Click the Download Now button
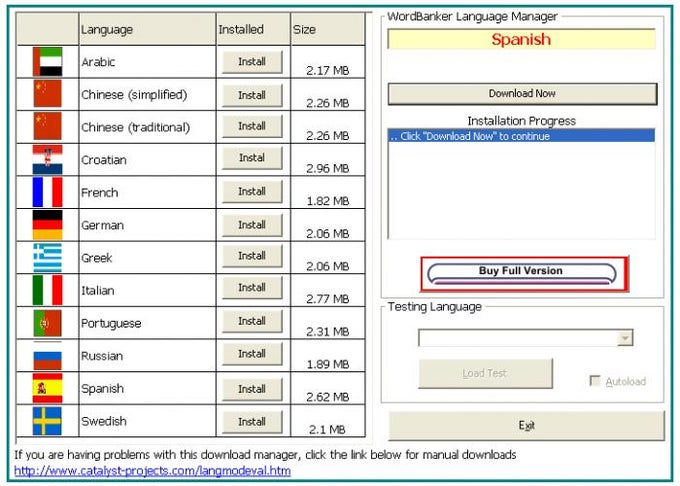The image size is (680, 486). (x=522, y=94)
